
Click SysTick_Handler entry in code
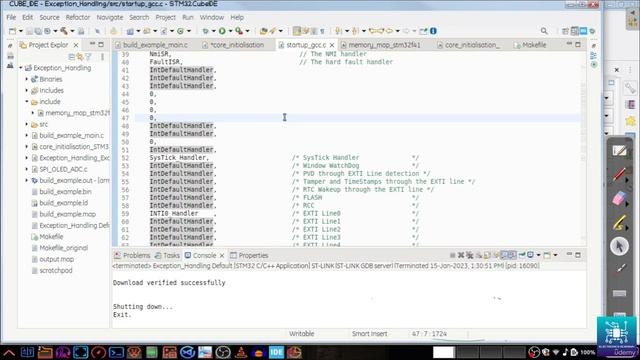pyautogui.click(x=179, y=158)
